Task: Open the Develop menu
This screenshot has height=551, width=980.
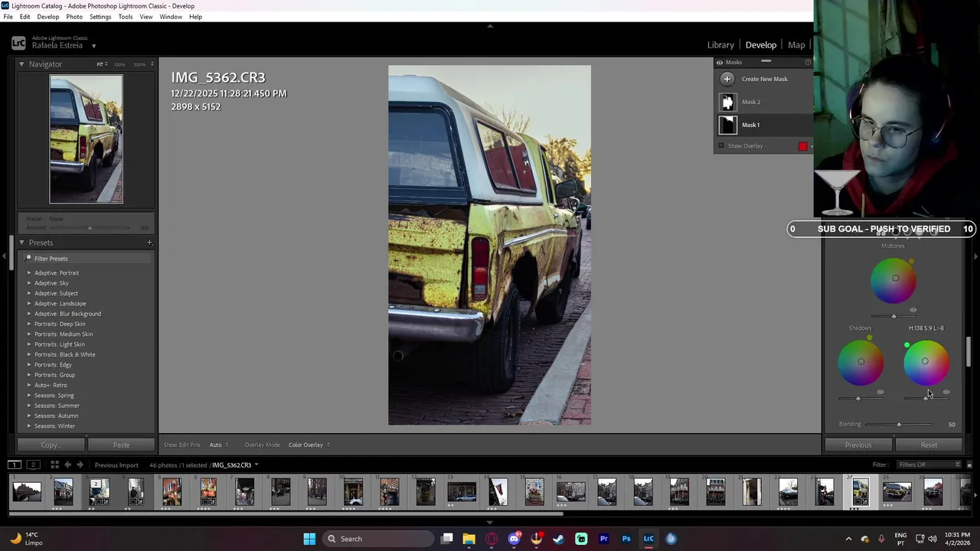Action: (x=47, y=17)
